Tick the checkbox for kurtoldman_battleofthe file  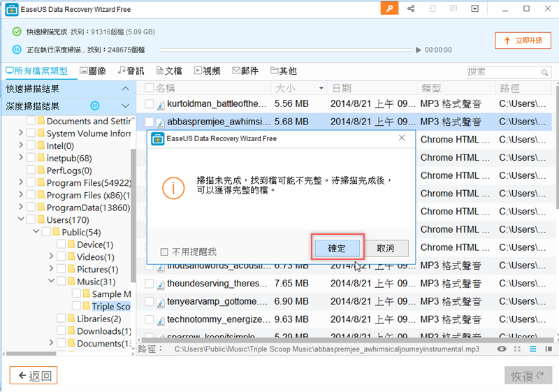(149, 103)
